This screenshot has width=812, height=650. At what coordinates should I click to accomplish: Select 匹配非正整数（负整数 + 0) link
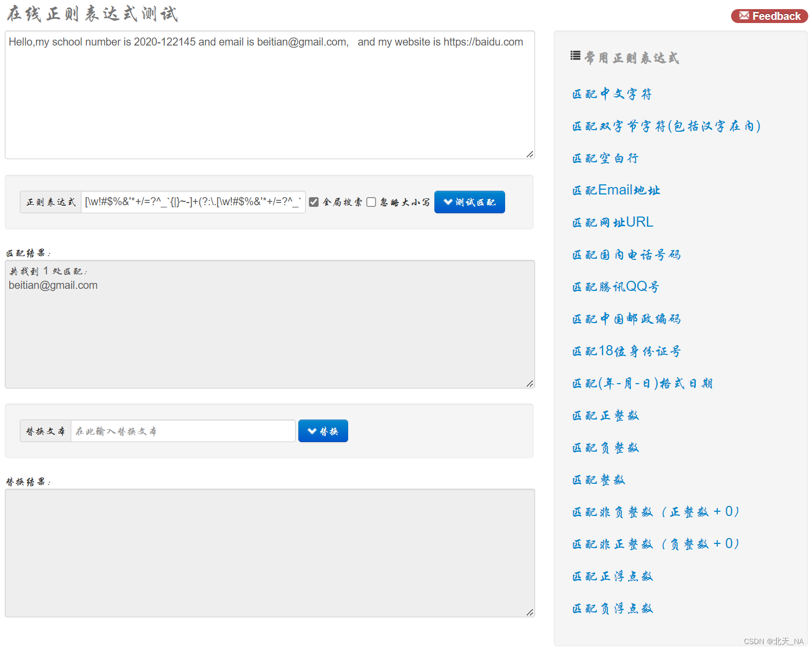tap(656, 544)
